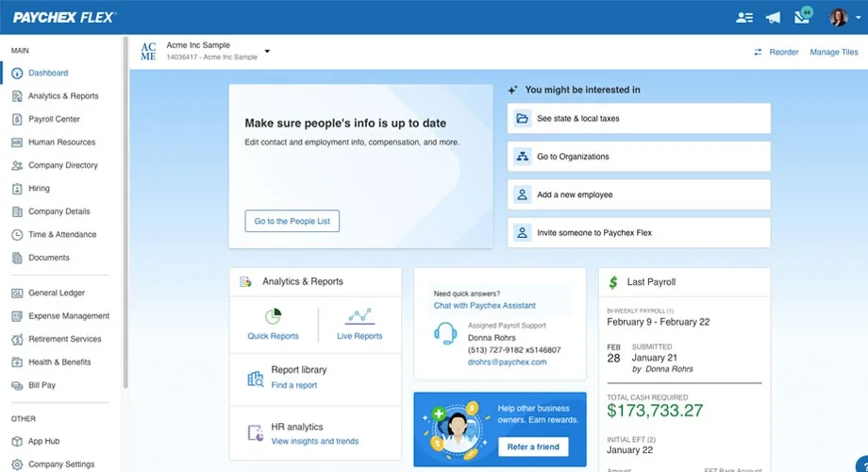
Task: Click the General Ledger sidebar icon
Action: (x=17, y=293)
